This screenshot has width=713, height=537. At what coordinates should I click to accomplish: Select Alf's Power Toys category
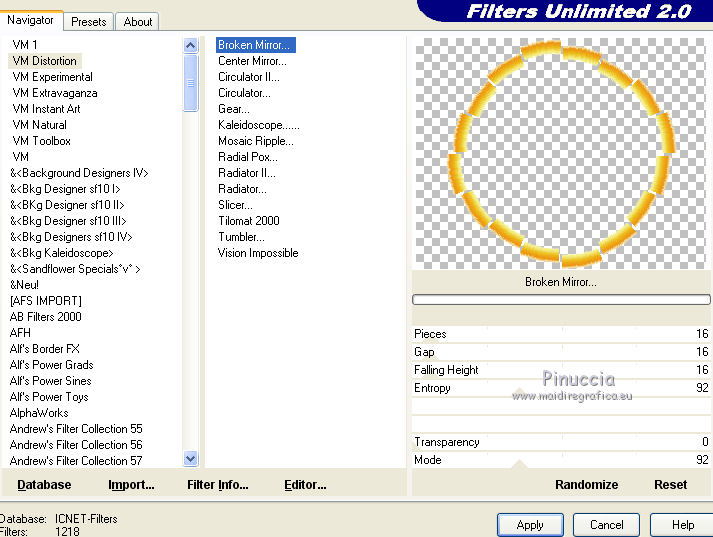click(x=49, y=397)
